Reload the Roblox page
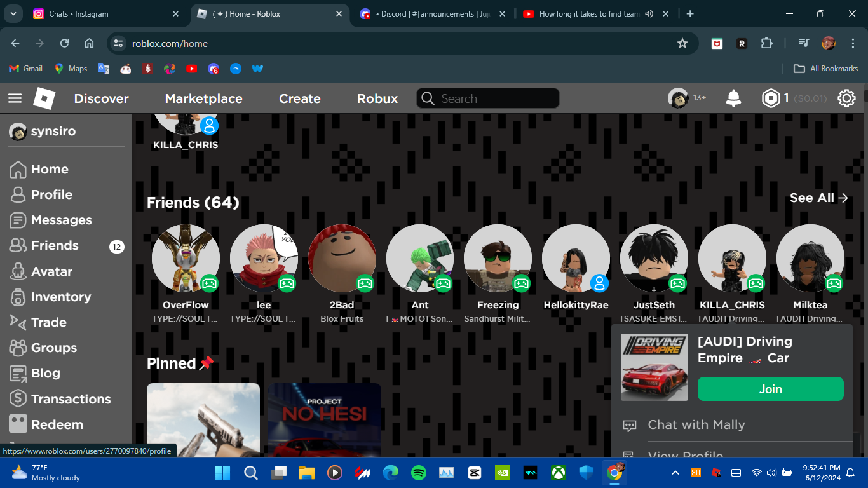The width and height of the screenshot is (868, 488). [64, 43]
